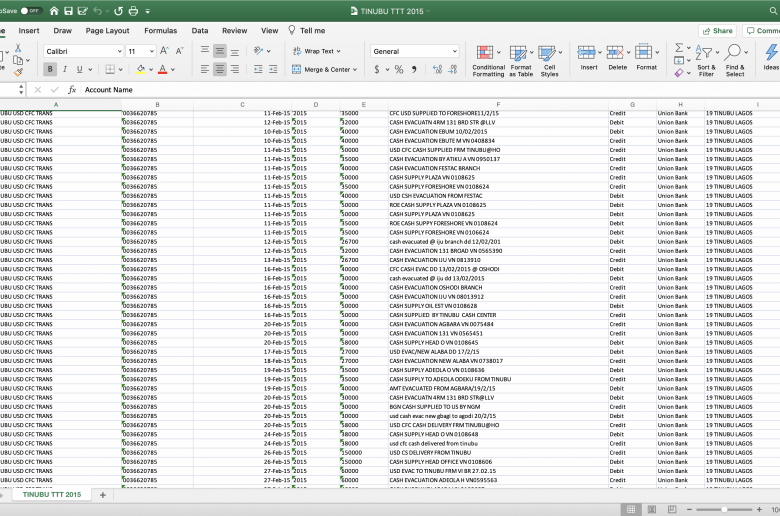The height and width of the screenshot is (516, 780).
Task: Apply the red font color
Action: (162, 69)
